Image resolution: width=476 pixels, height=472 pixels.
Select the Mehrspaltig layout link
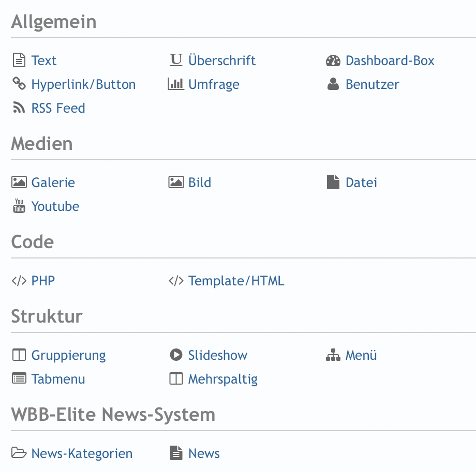pyautogui.click(x=222, y=379)
